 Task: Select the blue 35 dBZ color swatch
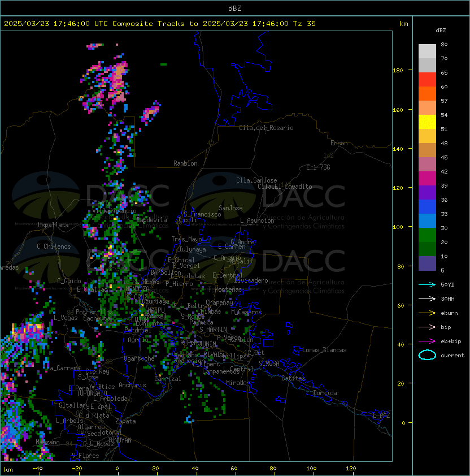pyautogui.click(x=427, y=207)
